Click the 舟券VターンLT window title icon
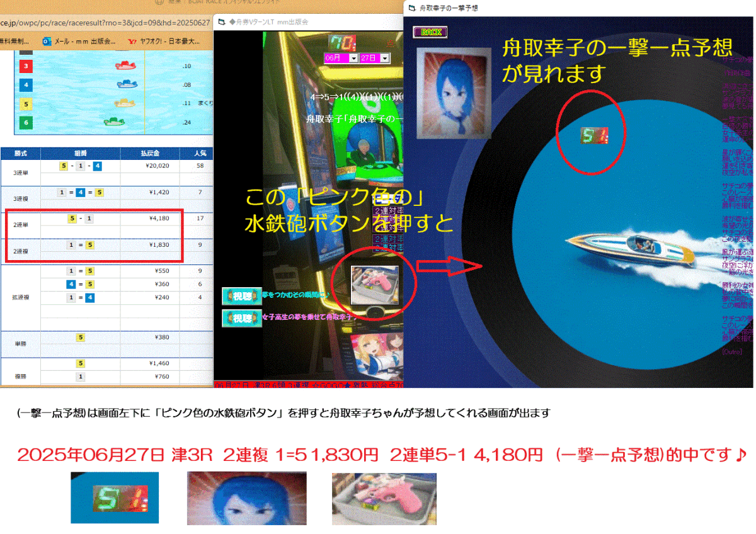The width and height of the screenshot is (756, 534). pyautogui.click(x=222, y=21)
